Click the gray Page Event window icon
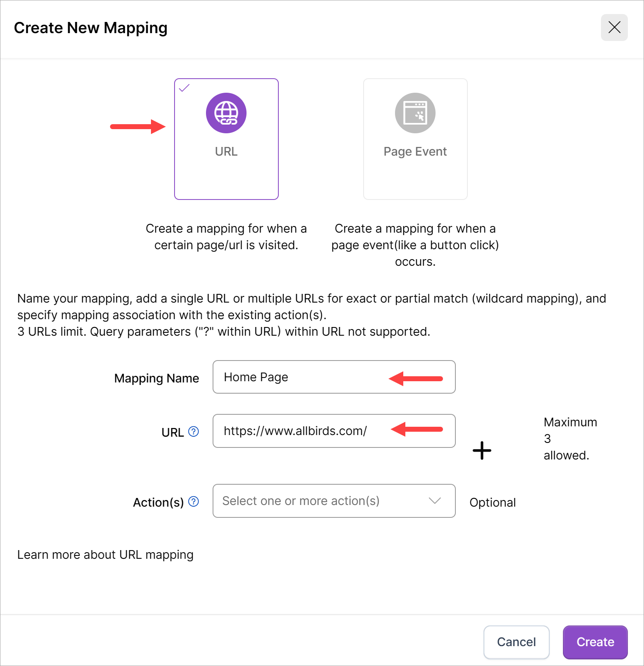644x666 pixels. (415, 113)
